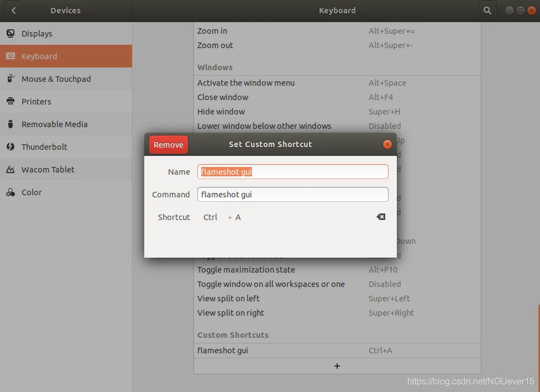Add a custom shortcut with plus button
The image size is (540, 392).
point(337,366)
